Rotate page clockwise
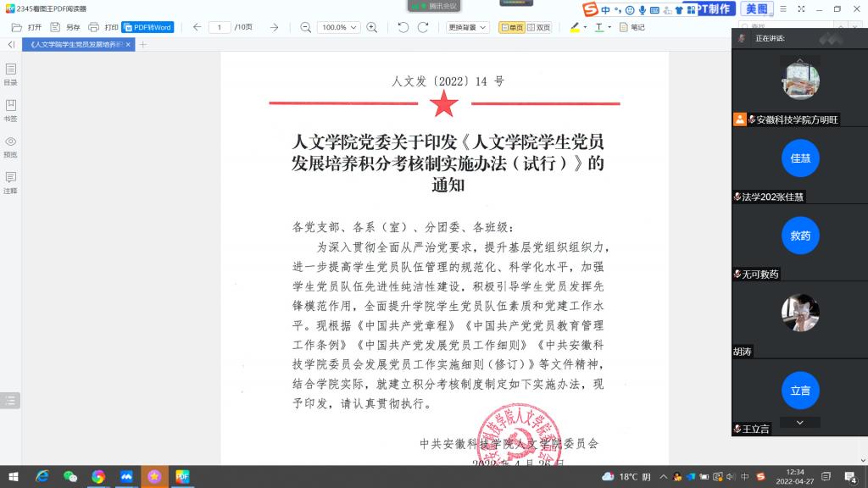Viewport: 868px width, 488px height. (x=423, y=27)
